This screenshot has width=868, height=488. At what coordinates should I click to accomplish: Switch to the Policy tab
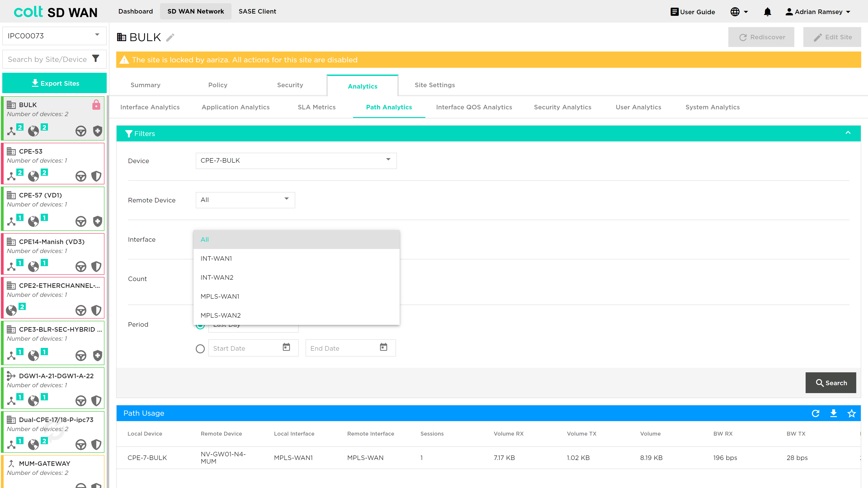pyautogui.click(x=218, y=85)
